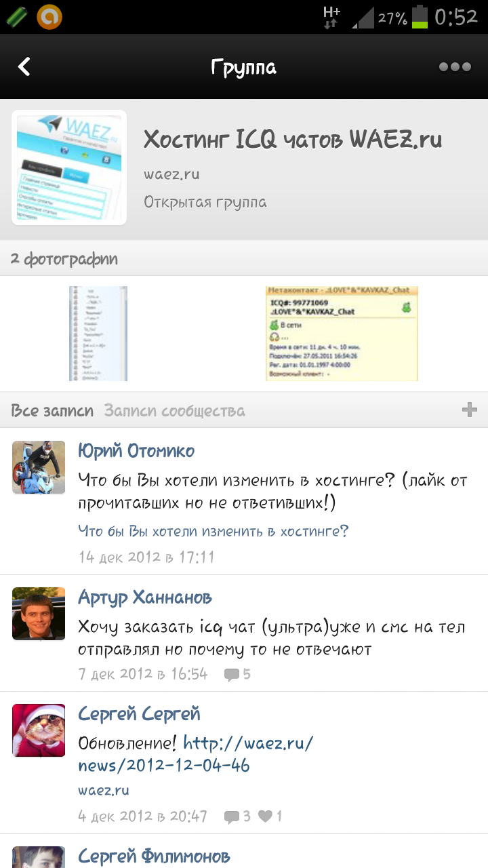Open the WAEZ group avatar image

69,167
